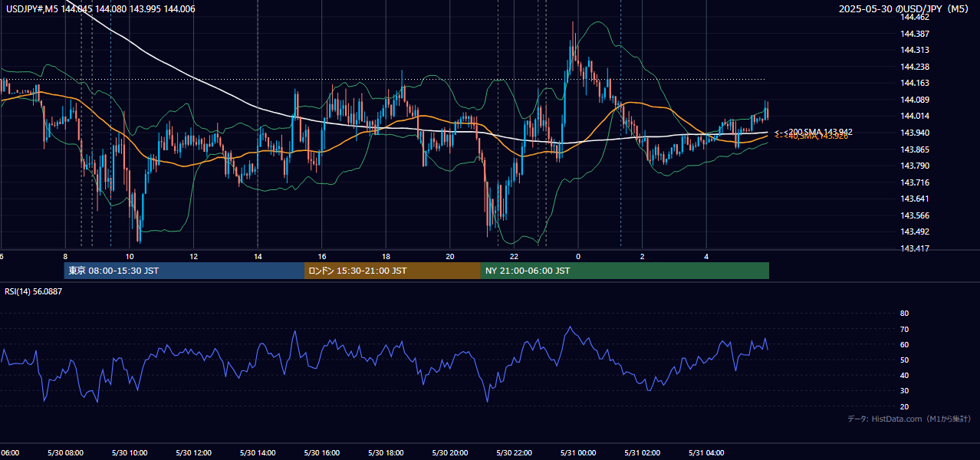
Task: Click the RSI scale value 80
Action: click(904, 314)
